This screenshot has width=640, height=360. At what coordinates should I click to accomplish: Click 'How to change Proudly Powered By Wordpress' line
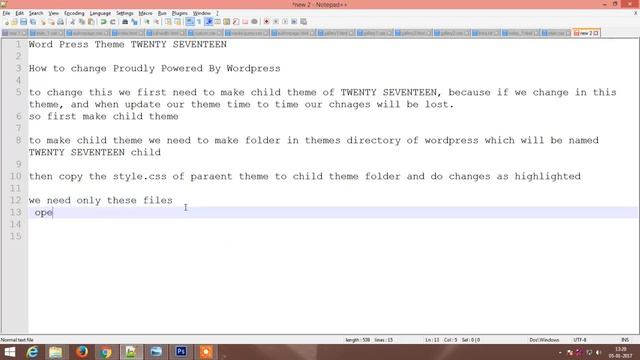pyautogui.click(x=154, y=68)
